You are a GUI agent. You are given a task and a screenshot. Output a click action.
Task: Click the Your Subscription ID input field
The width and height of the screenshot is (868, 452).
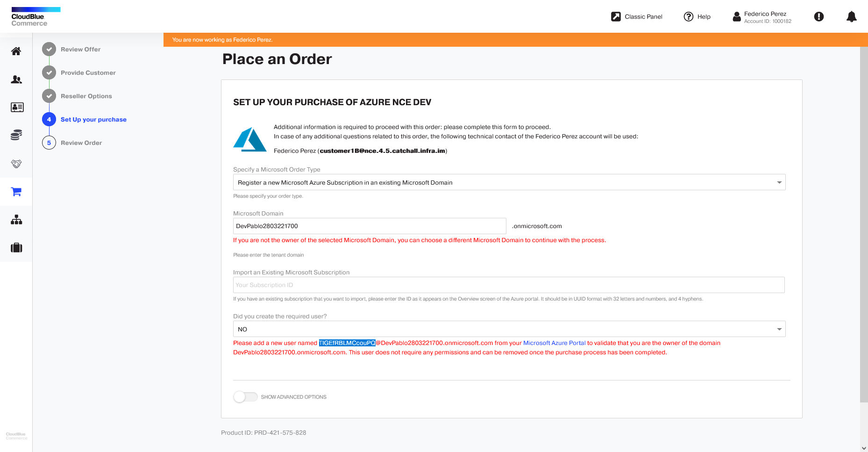coord(509,285)
